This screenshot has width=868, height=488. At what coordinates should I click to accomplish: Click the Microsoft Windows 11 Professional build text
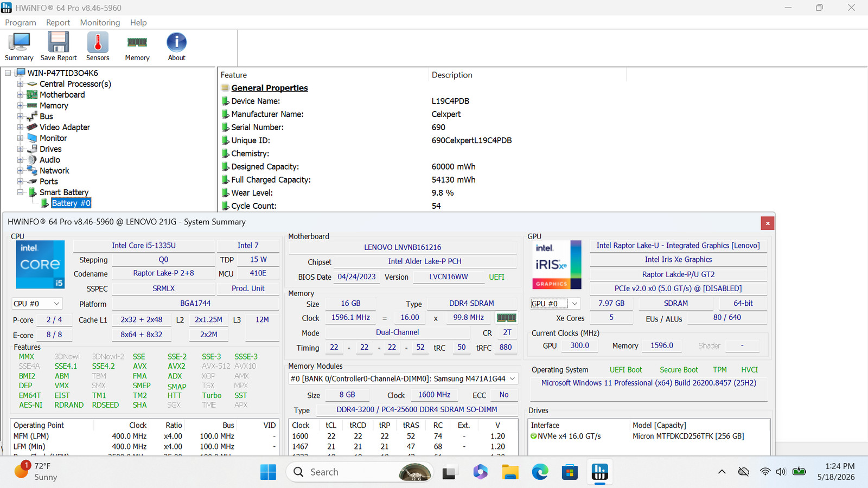pos(649,383)
